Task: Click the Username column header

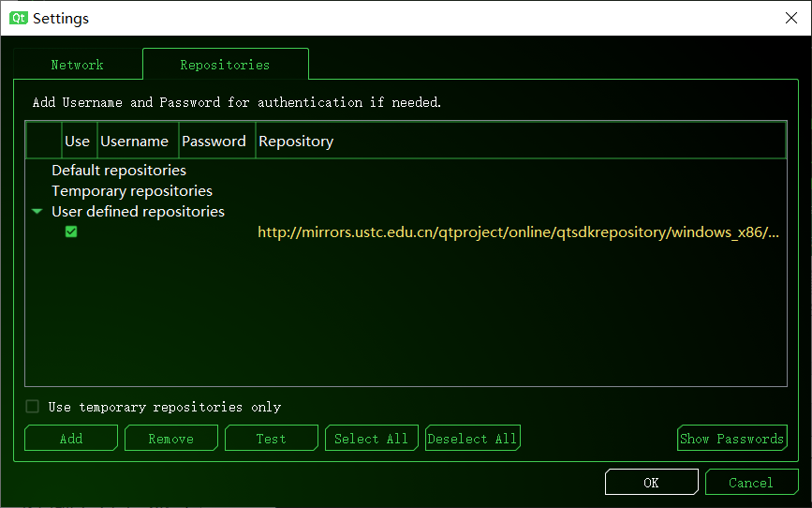Action: [x=138, y=141]
